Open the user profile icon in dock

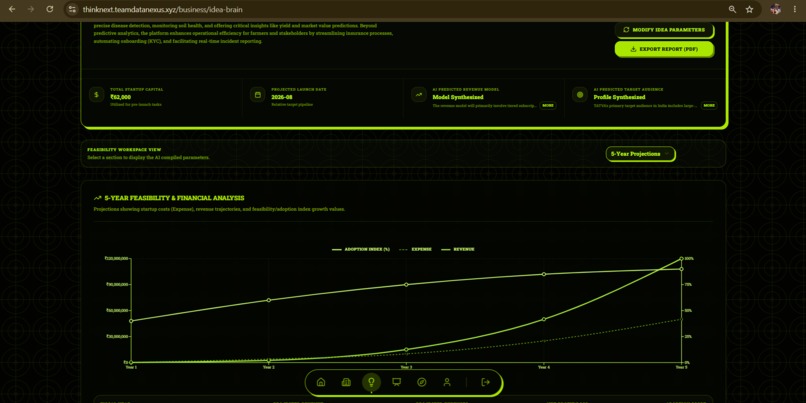click(x=447, y=382)
